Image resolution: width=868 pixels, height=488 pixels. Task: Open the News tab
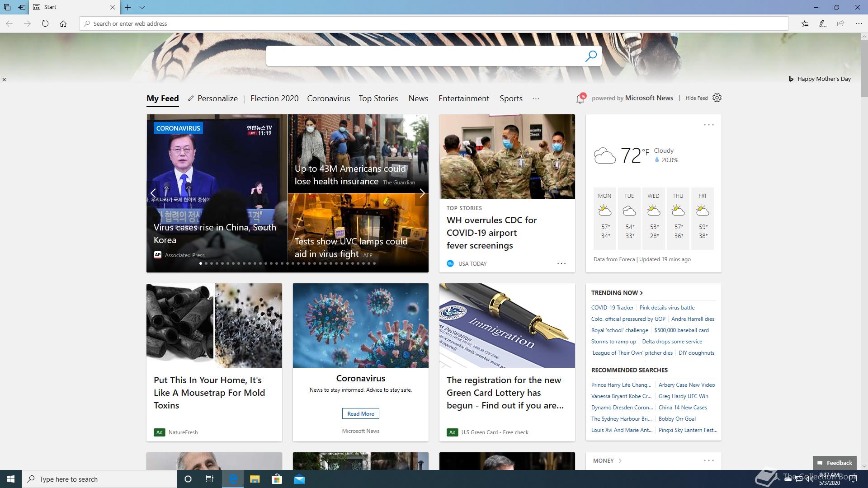pos(418,99)
